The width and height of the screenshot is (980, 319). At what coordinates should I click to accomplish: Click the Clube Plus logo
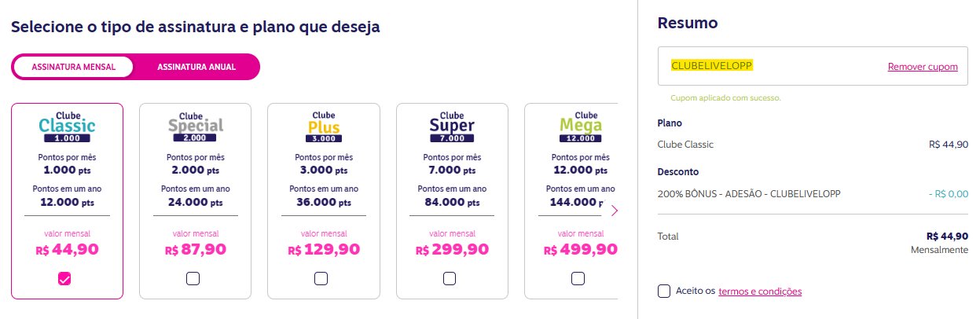pos(323,126)
